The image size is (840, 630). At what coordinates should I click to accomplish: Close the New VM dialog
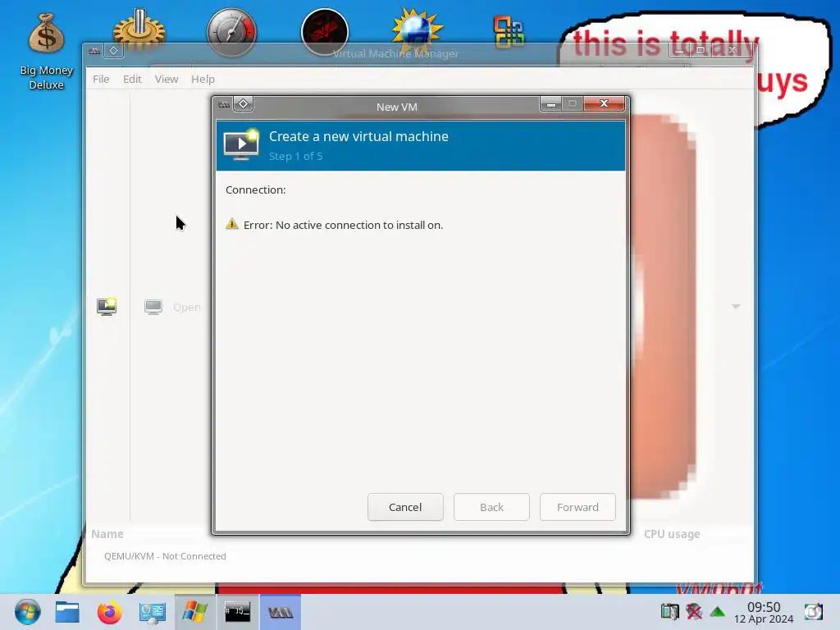(x=604, y=104)
